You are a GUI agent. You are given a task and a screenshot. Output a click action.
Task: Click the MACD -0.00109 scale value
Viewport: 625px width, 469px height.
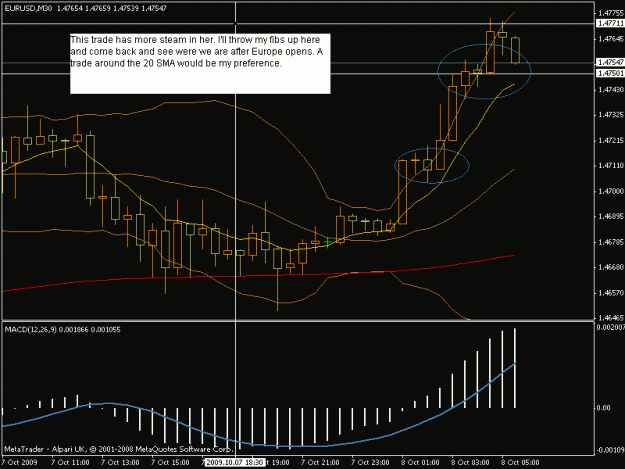(x=610, y=450)
